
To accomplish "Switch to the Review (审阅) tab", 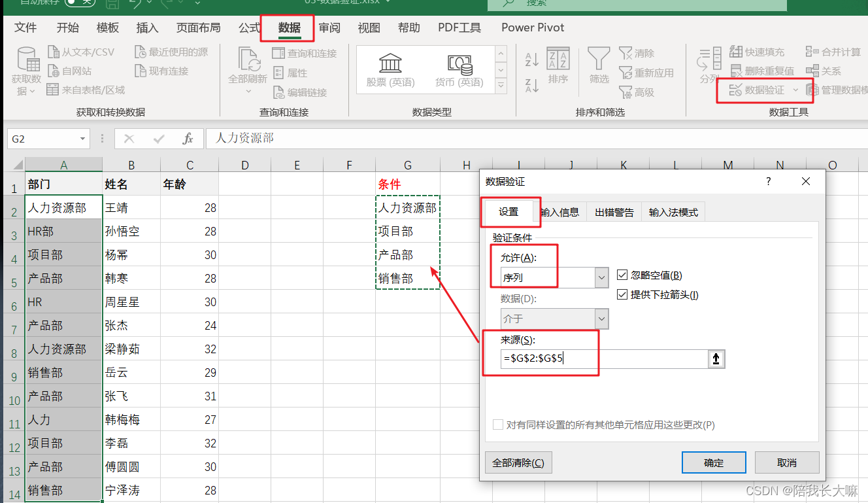I will pyautogui.click(x=329, y=27).
